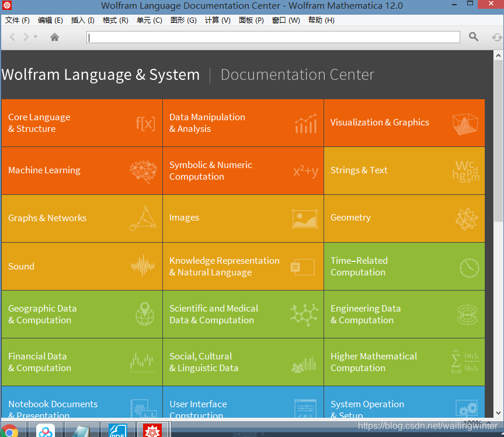504x437 pixels.
Task: Open the 单元 (C) menu
Action: 149,20
